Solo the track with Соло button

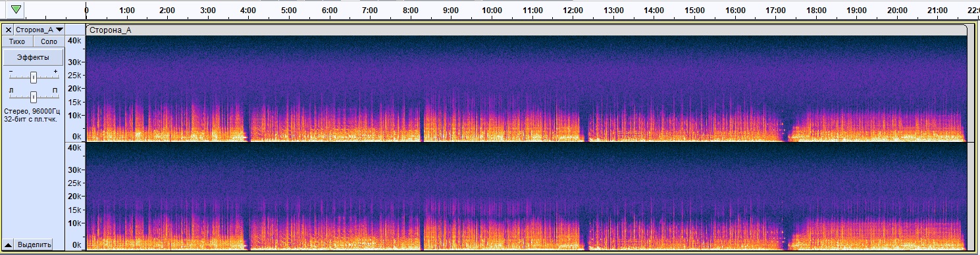49,41
